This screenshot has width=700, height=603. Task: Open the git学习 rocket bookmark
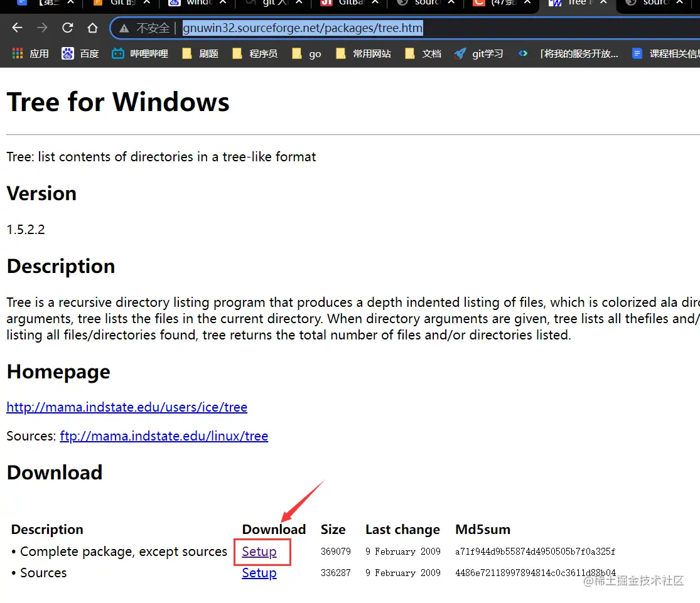point(478,54)
